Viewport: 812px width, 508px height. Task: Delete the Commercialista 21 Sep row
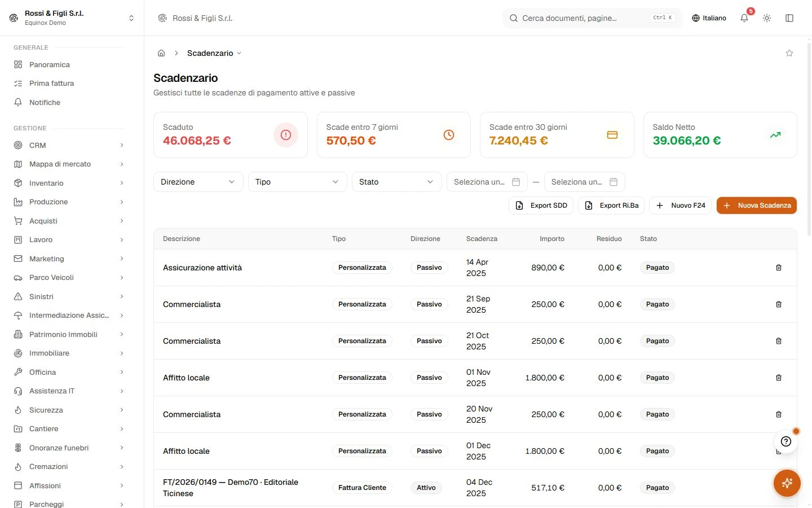[x=779, y=304]
